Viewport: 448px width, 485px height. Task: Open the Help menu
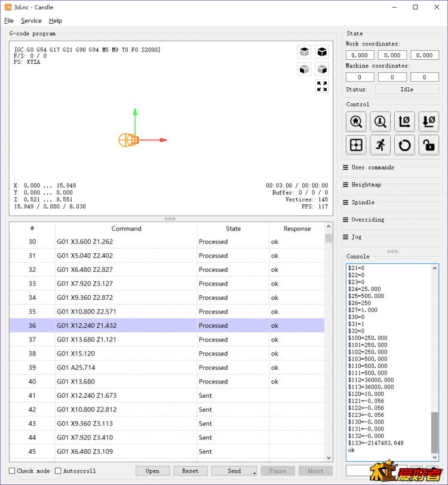tap(56, 21)
